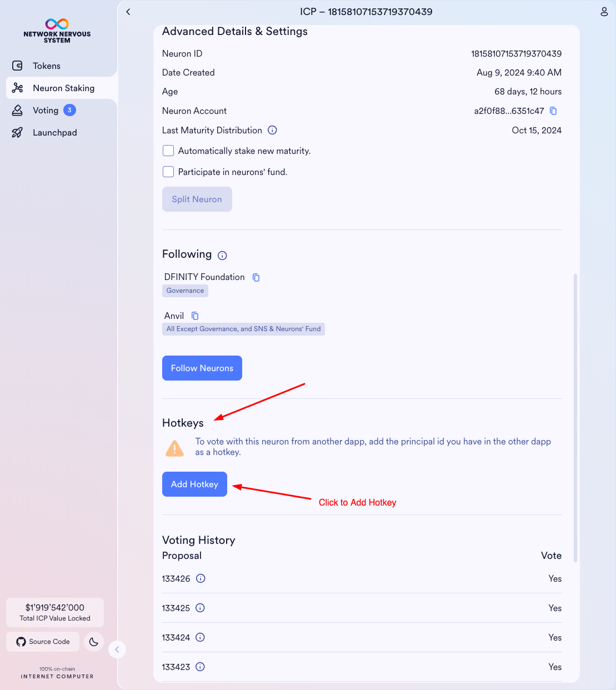Check Participate in neurons' fund
The height and width of the screenshot is (690, 616).
[x=168, y=172]
